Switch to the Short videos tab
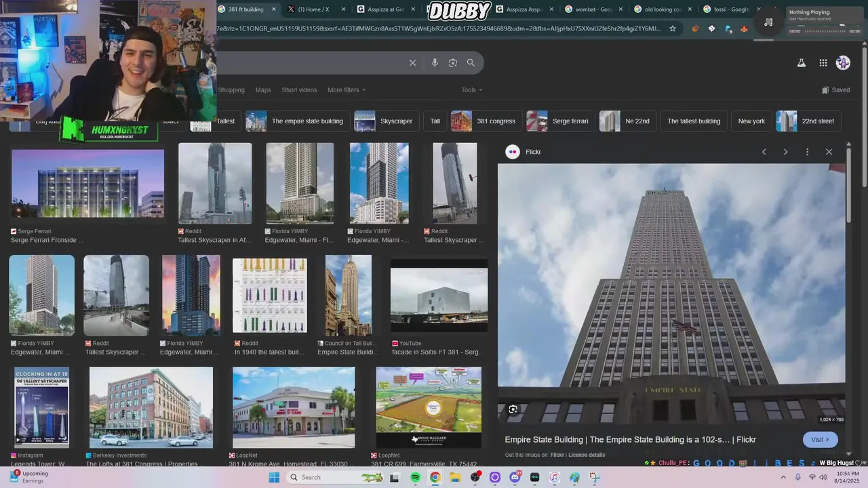Screen dimensions: 868x488 click(x=299, y=90)
